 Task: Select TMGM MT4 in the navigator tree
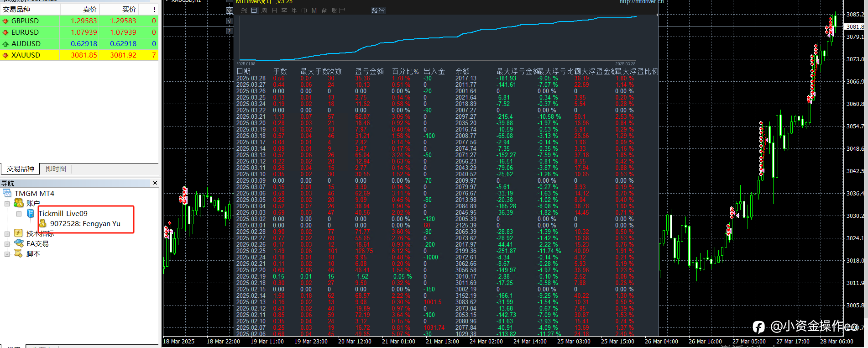[34, 193]
